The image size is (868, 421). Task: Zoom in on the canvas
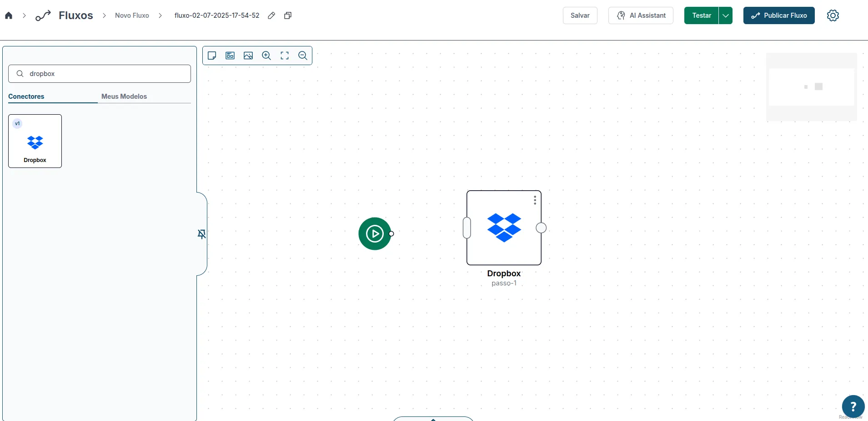point(266,56)
